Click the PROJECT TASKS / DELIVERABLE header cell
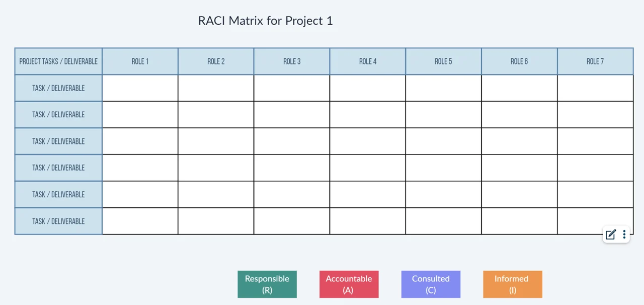The height and width of the screenshot is (305, 644). click(58, 61)
